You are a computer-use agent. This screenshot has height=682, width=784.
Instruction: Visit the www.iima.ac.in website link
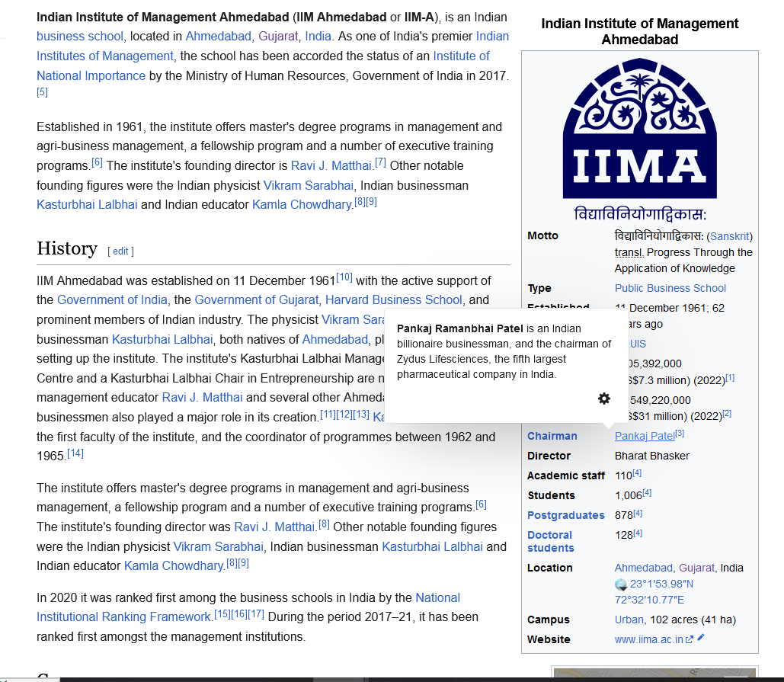[x=648, y=639]
